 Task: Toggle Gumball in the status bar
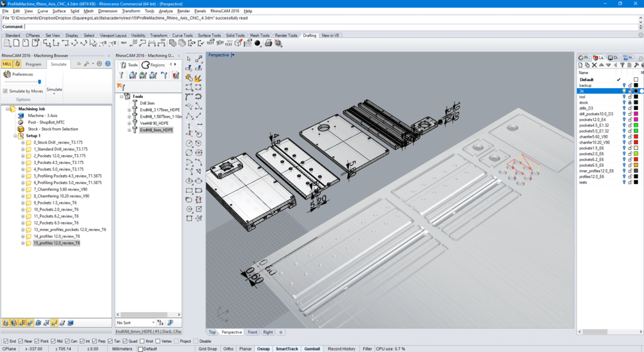312,349
